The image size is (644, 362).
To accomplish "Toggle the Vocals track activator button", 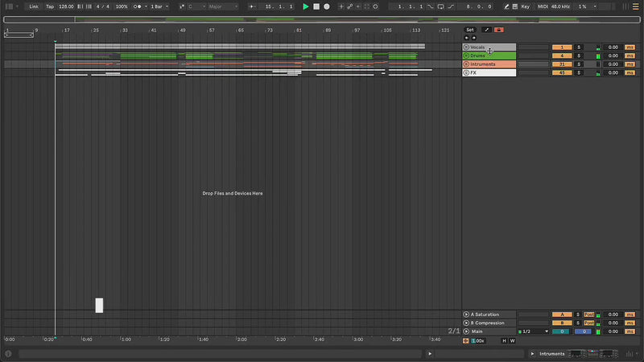I will tap(562, 47).
